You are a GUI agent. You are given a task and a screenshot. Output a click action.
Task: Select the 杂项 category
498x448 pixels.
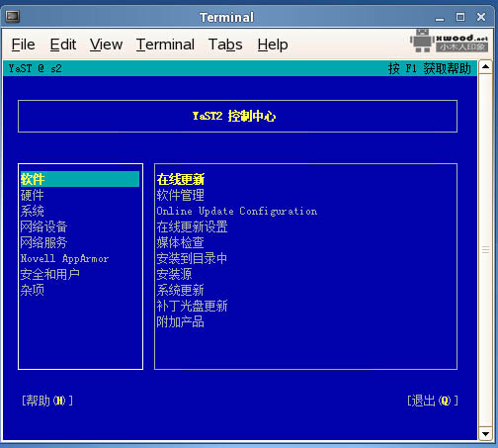33,290
